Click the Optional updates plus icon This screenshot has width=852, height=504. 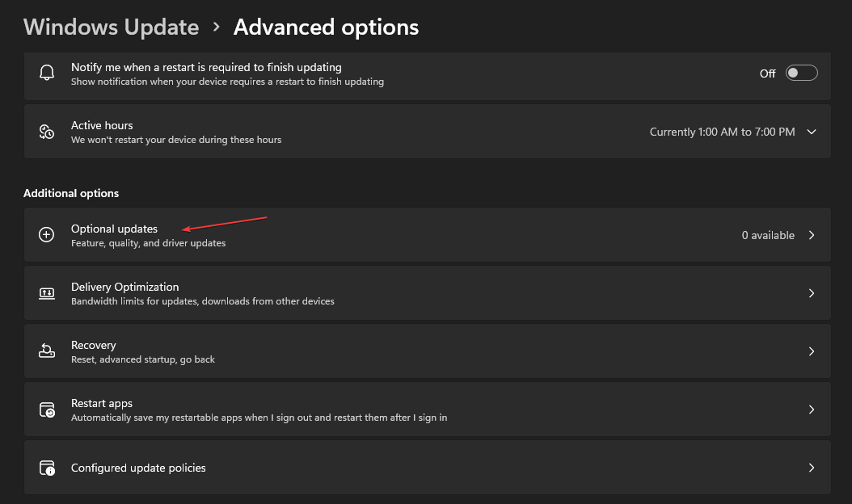[46, 234]
